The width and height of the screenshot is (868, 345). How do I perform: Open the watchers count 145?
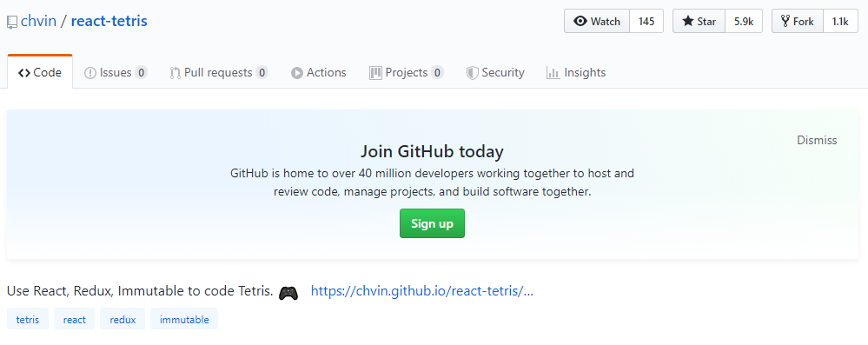646,22
